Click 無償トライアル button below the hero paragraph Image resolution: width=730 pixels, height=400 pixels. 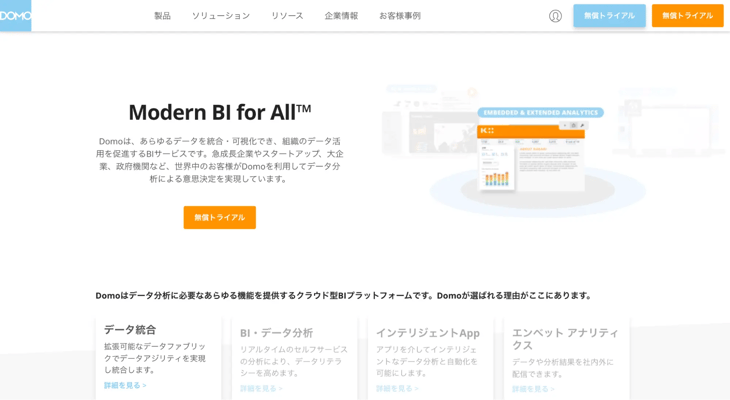click(220, 217)
